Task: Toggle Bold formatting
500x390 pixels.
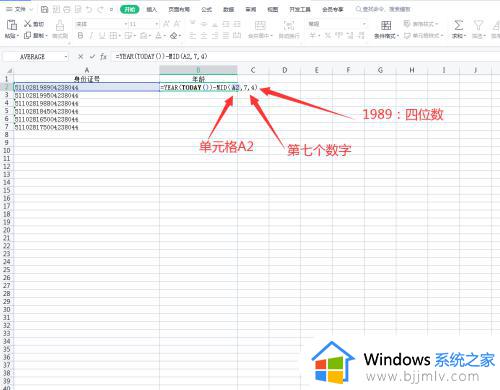Action: [80, 35]
